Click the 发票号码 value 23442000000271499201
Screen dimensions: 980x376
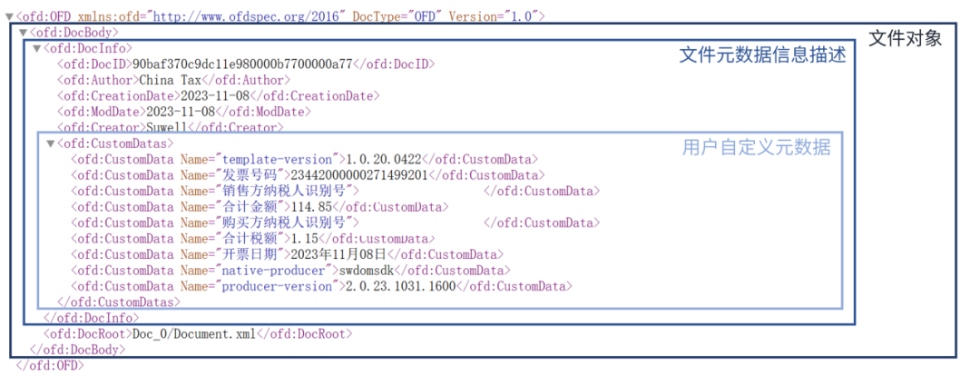(358, 175)
